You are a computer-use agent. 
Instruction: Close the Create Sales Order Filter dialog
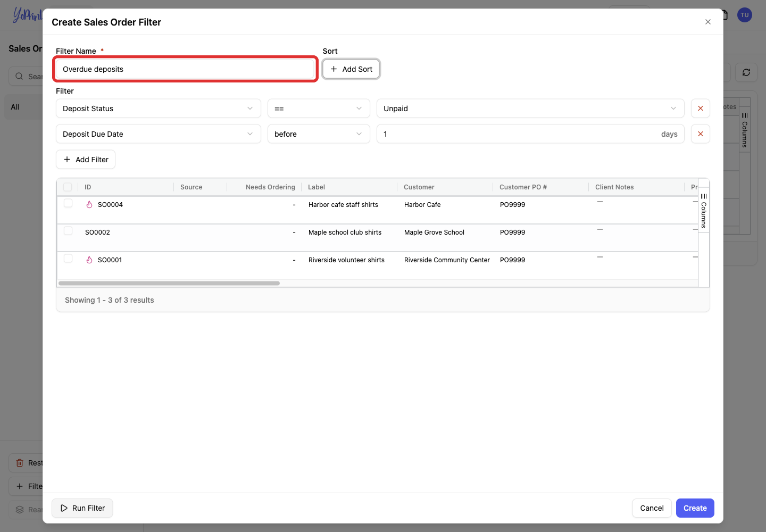tap(708, 22)
